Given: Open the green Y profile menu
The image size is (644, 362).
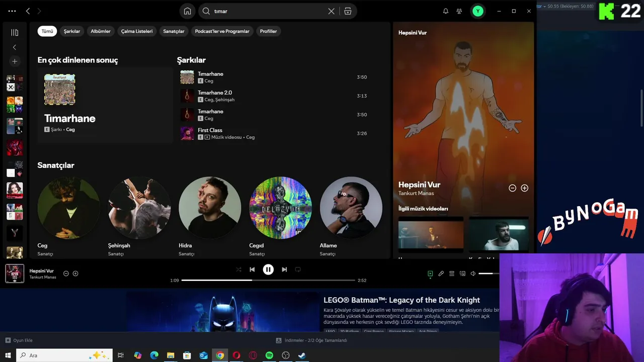Looking at the screenshot, I should tap(478, 11).
